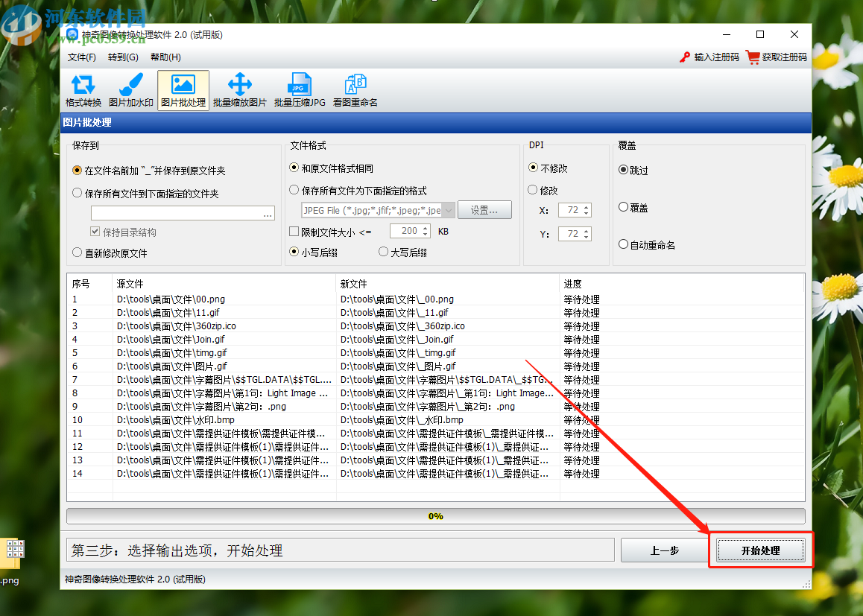Select DPI 修改 radio option
863x616 pixels.
(543, 190)
